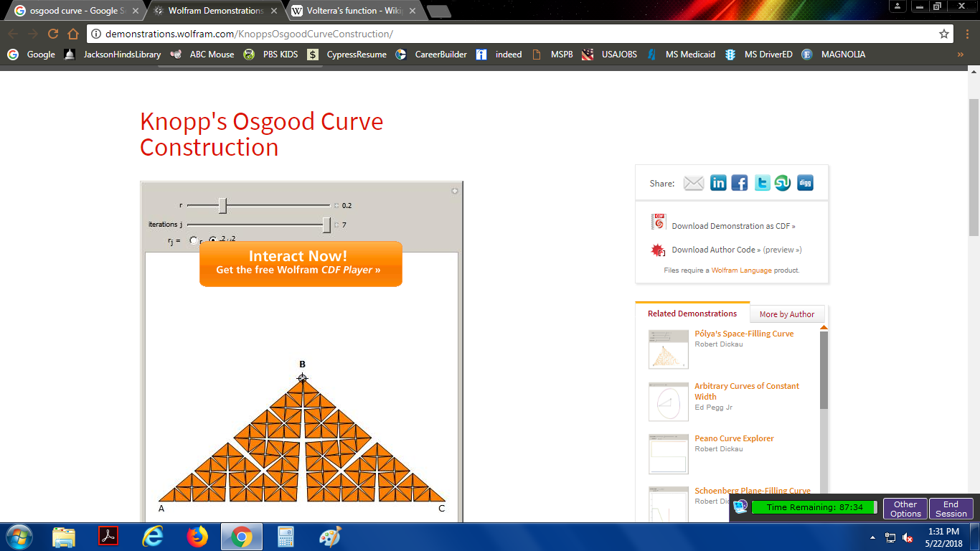Share on LinkedIn icon
980x551 pixels.
(x=718, y=183)
